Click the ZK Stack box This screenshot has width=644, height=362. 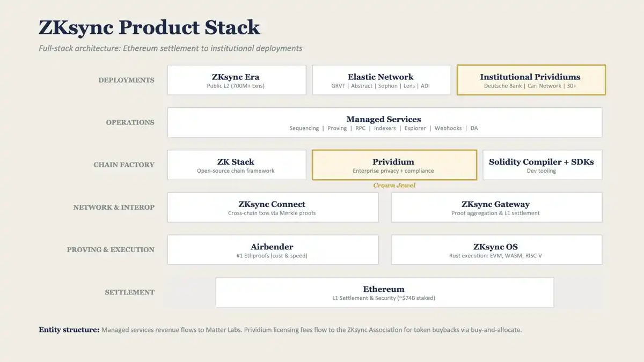click(236, 165)
